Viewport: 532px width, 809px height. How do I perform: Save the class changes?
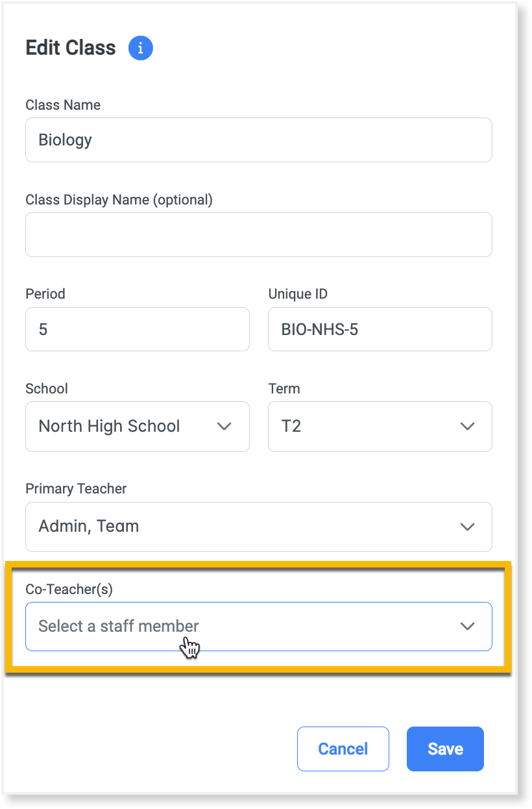[x=445, y=749]
